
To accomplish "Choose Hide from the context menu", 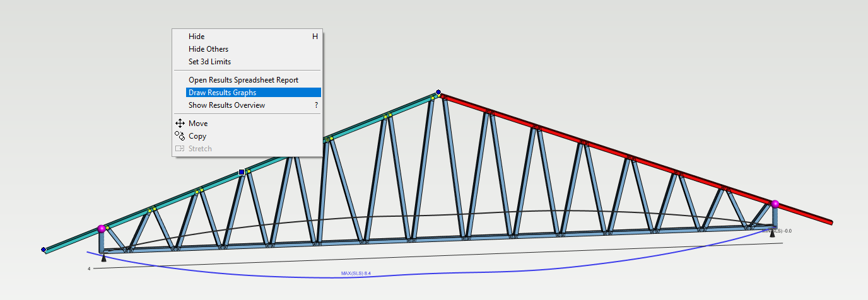I will pos(196,37).
